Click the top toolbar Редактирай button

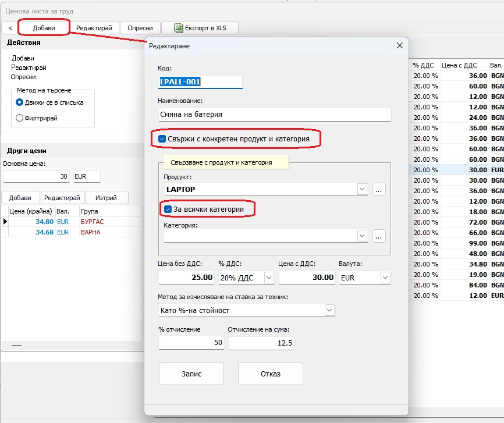click(x=94, y=28)
